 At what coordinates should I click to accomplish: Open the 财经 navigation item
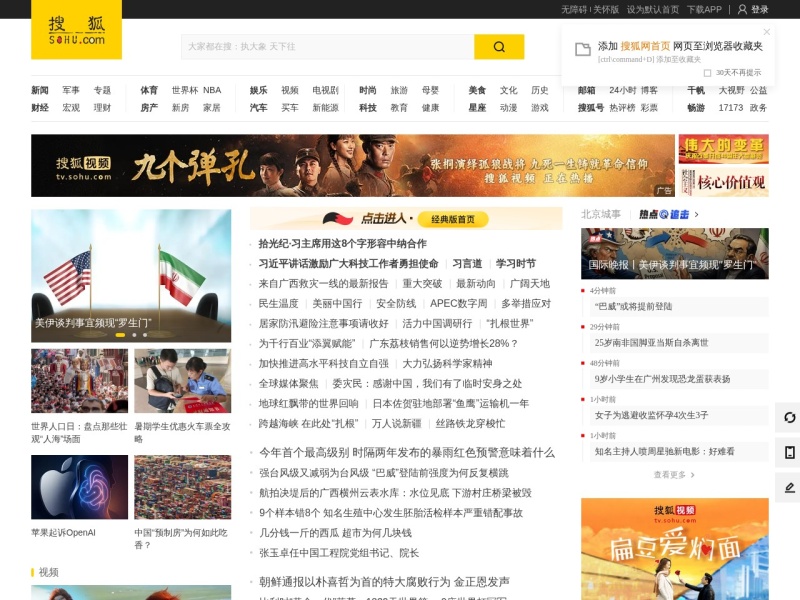coord(40,108)
